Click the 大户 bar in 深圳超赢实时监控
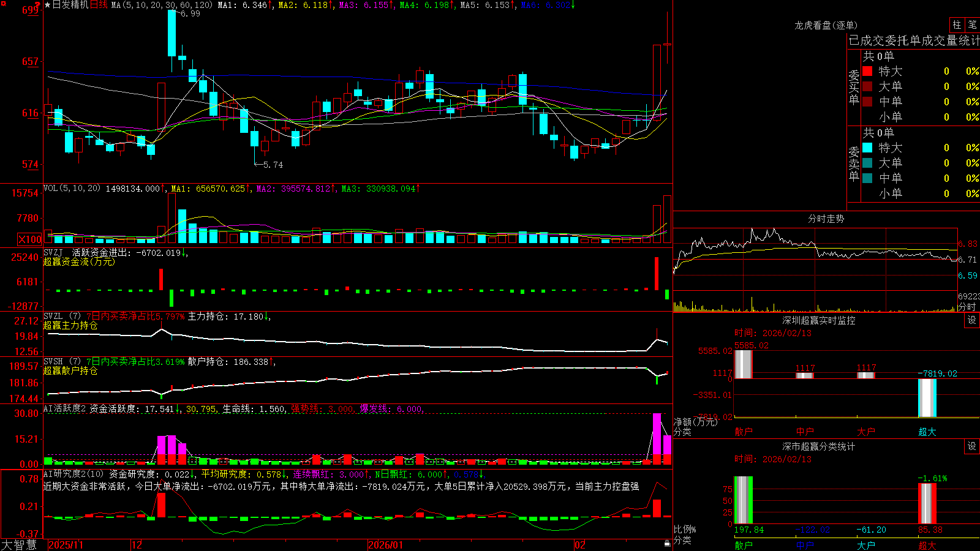Image resolution: width=980 pixels, height=551 pixels. point(866,375)
